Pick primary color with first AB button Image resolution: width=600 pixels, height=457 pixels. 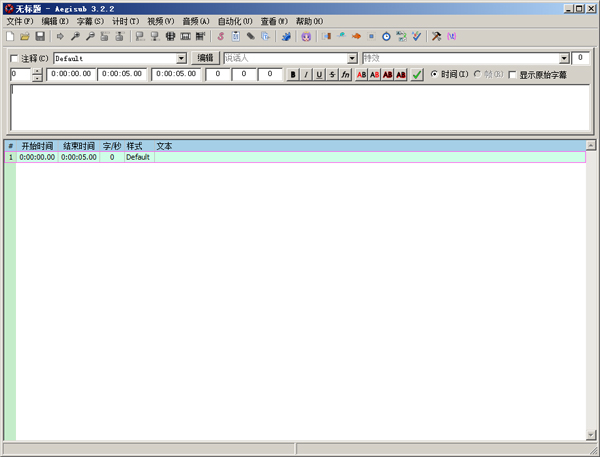(x=362, y=74)
